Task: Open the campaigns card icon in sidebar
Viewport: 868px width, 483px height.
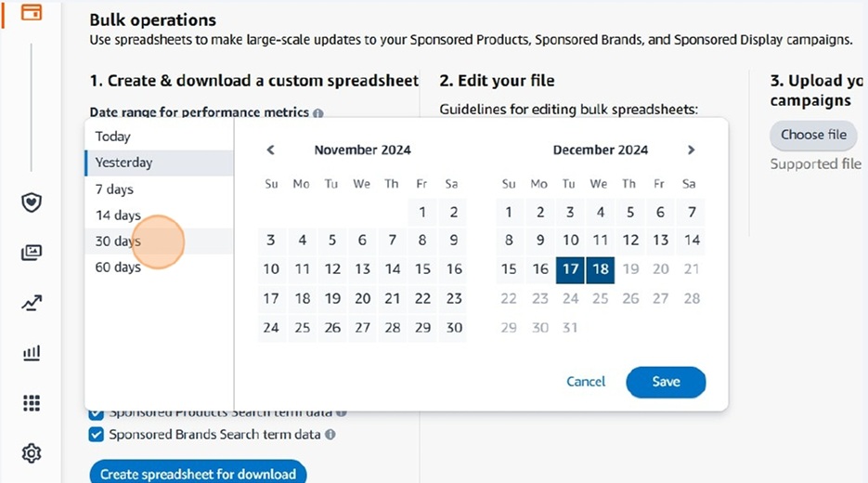Action: (32, 13)
